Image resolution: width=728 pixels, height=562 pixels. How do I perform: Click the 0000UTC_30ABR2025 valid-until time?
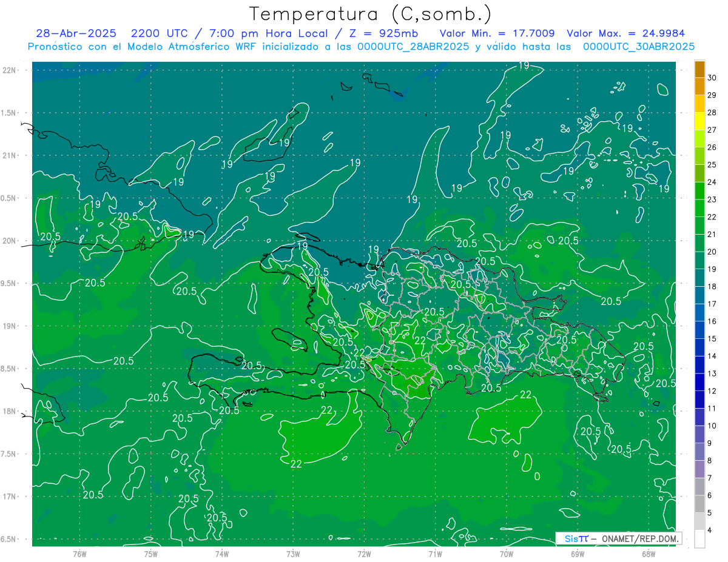point(639,47)
